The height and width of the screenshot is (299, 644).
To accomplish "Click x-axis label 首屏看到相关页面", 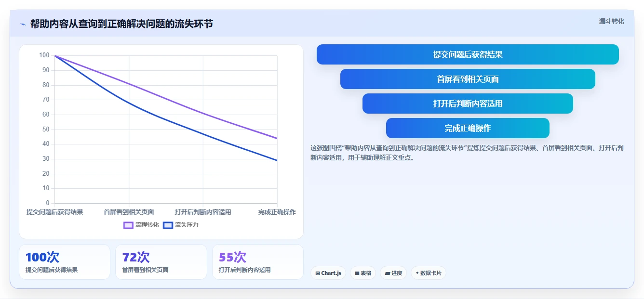I will pos(129,212).
